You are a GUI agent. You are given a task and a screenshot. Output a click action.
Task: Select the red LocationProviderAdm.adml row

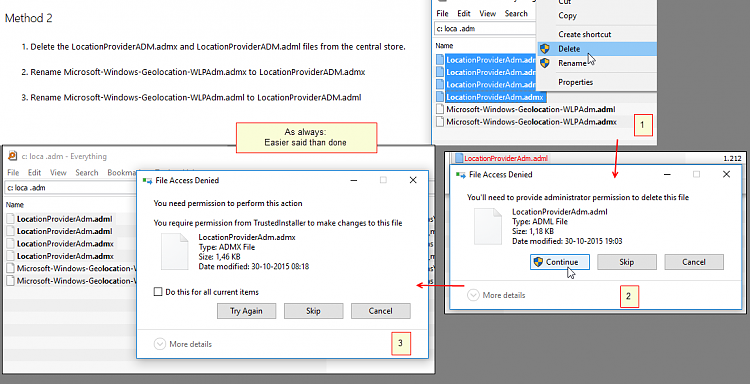point(506,158)
